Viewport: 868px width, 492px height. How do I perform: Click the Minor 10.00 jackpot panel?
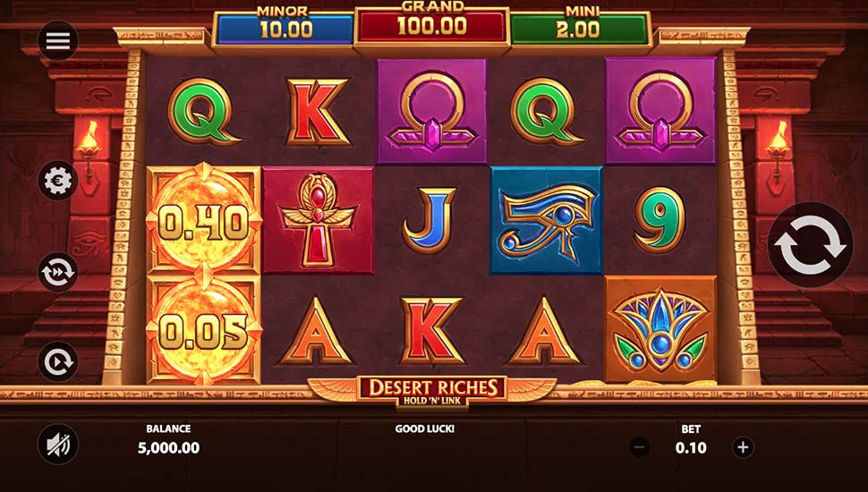pos(285,29)
